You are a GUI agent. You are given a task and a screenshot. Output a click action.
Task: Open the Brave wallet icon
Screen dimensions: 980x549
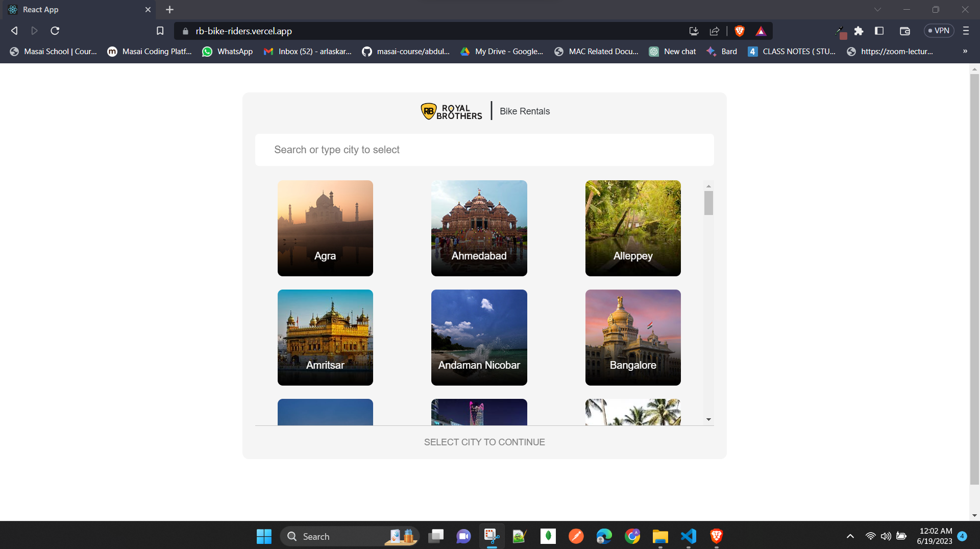click(904, 31)
